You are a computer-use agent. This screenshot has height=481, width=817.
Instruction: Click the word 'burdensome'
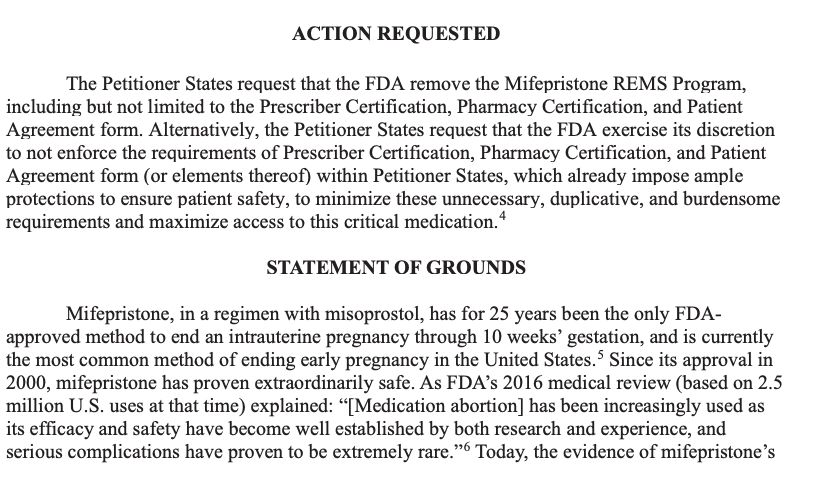pyautogui.click(x=725, y=201)
